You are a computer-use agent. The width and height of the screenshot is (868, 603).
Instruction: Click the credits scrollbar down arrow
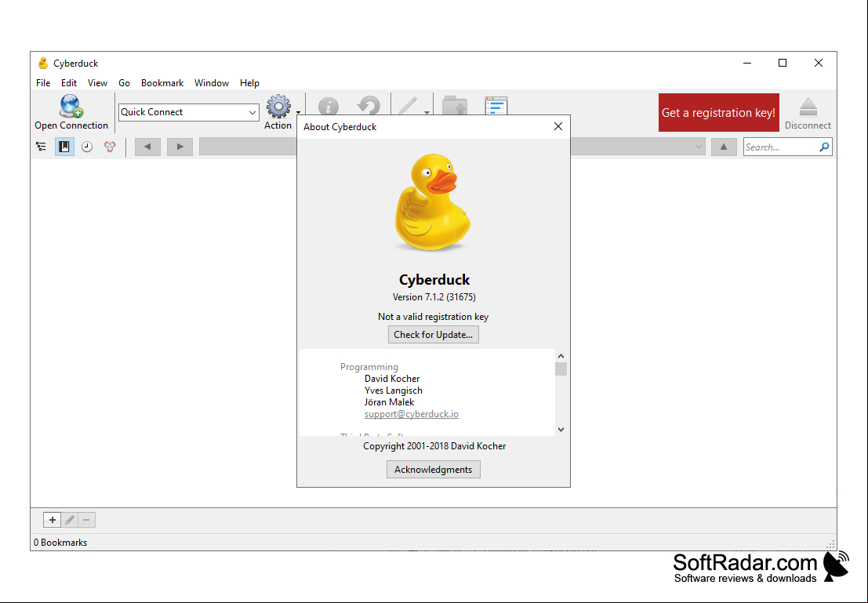click(561, 429)
